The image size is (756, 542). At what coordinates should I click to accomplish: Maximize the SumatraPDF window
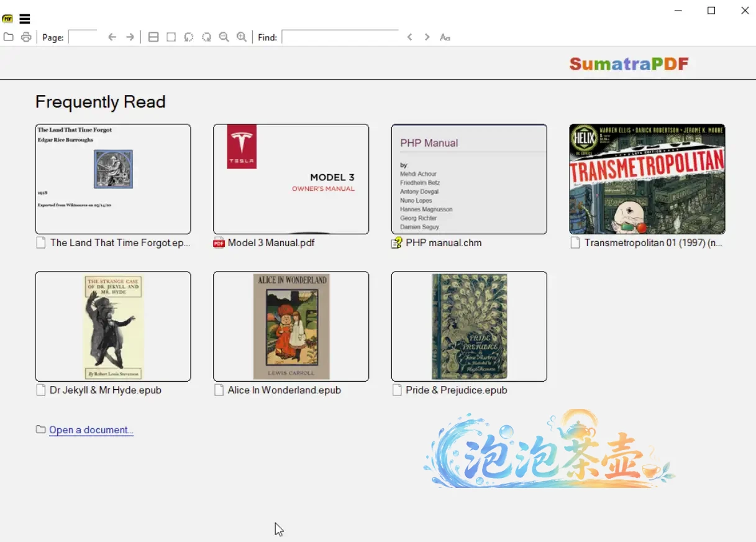(x=711, y=11)
